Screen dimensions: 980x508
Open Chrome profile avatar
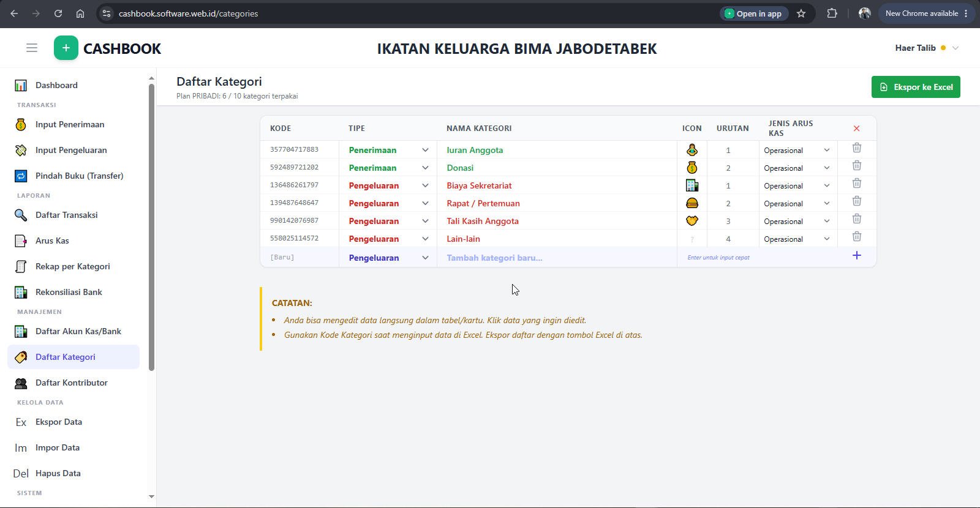coord(865,13)
